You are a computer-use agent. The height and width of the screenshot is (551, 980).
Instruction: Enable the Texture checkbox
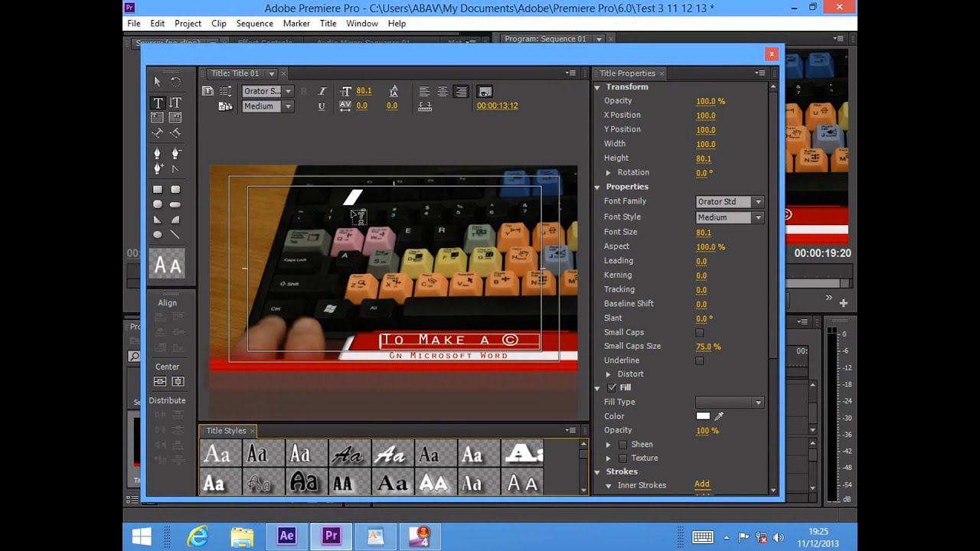pyautogui.click(x=622, y=458)
